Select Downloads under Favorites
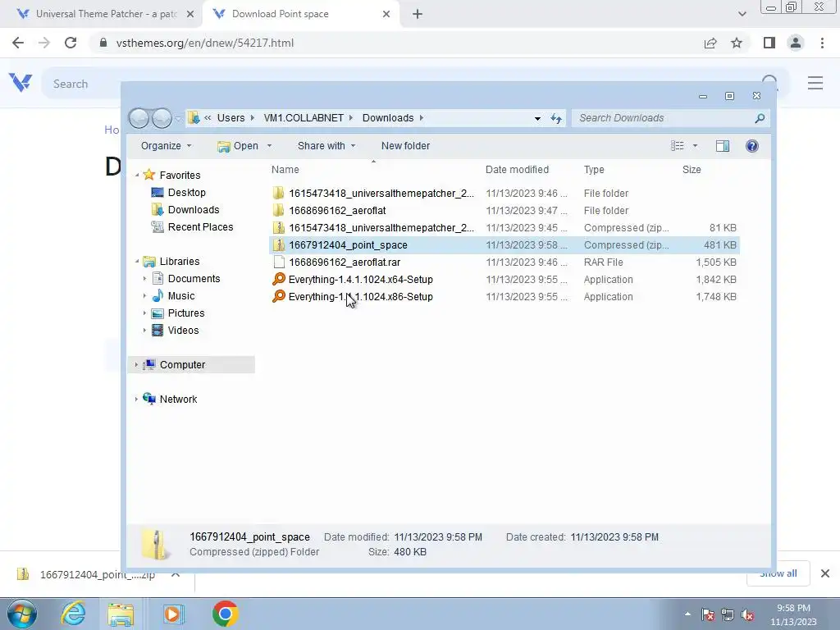Image resolution: width=840 pixels, height=630 pixels. click(x=194, y=209)
